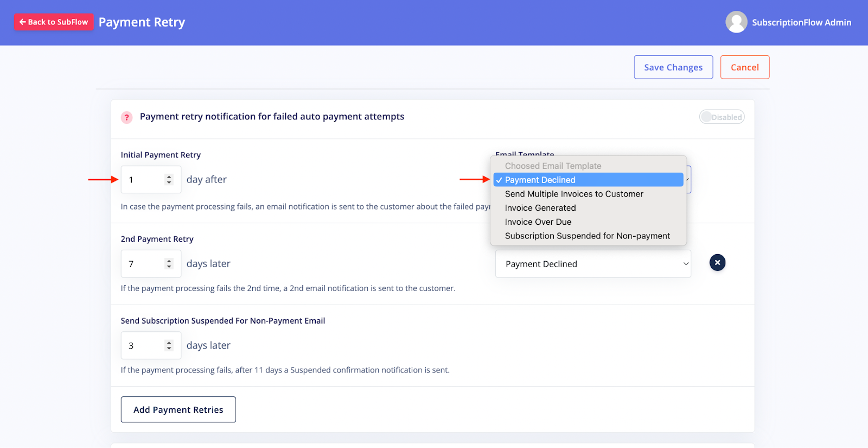Select Payment Declined in the open dropdown
Image resolution: width=868 pixels, height=448 pixels.
tap(588, 180)
